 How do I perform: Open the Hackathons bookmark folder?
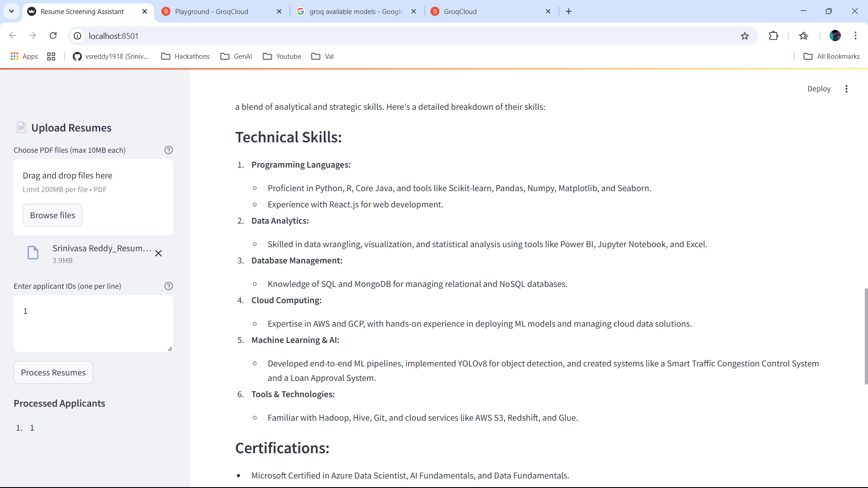[x=186, y=56]
